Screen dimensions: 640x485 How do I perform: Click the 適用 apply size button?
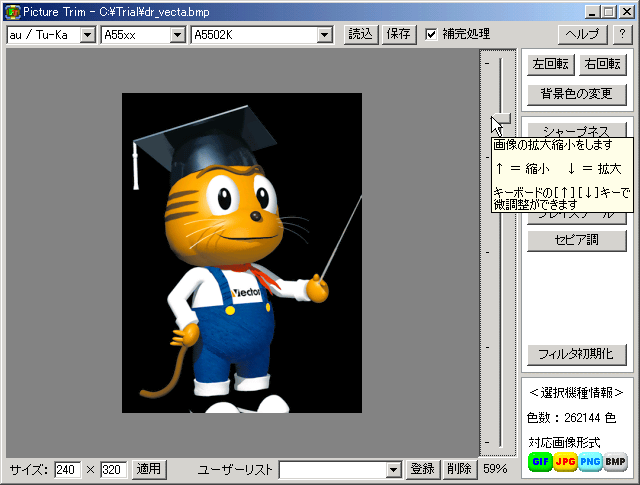coord(149,469)
